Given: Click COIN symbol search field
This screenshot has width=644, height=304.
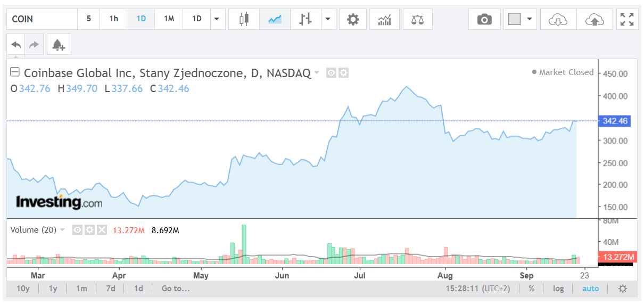Looking at the screenshot, I should tap(42, 19).
